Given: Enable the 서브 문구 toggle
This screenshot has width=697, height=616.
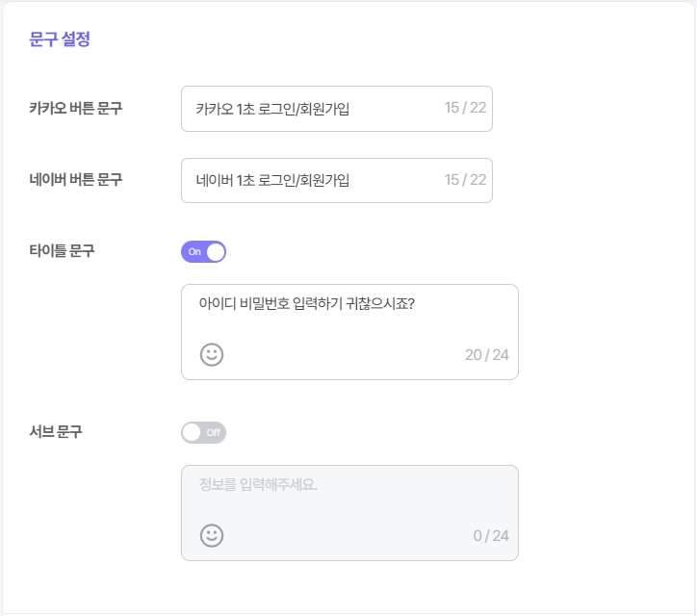Looking at the screenshot, I should pyautogui.click(x=203, y=432).
